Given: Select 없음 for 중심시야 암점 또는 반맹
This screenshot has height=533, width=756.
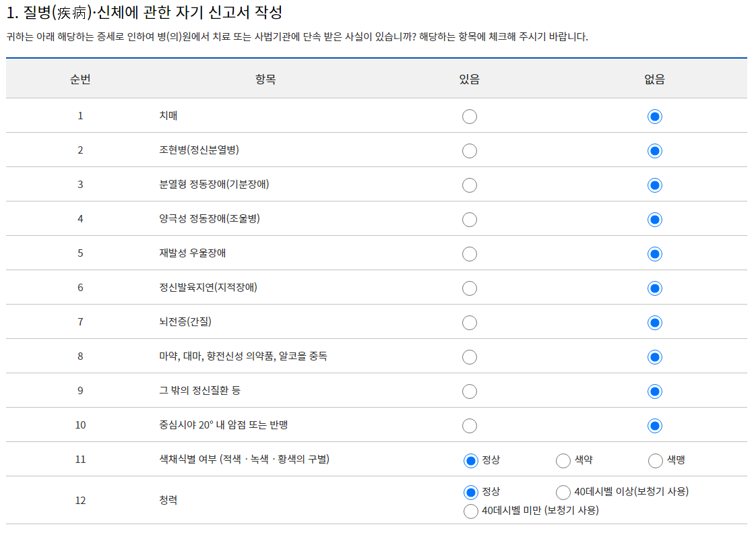Looking at the screenshot, I should coord(654,426).
